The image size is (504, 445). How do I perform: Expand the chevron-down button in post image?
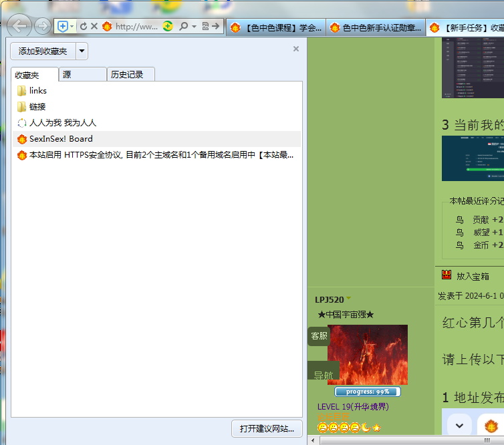[459, 425]
